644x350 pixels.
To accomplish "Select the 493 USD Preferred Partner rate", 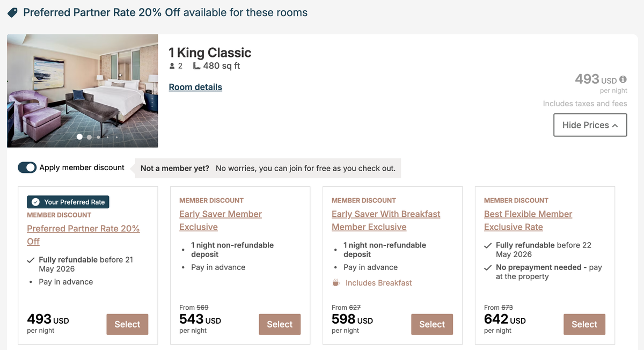I will [127, 324].
